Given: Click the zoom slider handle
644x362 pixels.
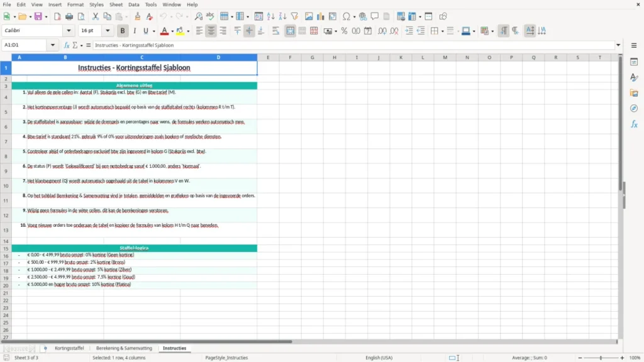Looking at the screenshot, I should coord(601,358).
